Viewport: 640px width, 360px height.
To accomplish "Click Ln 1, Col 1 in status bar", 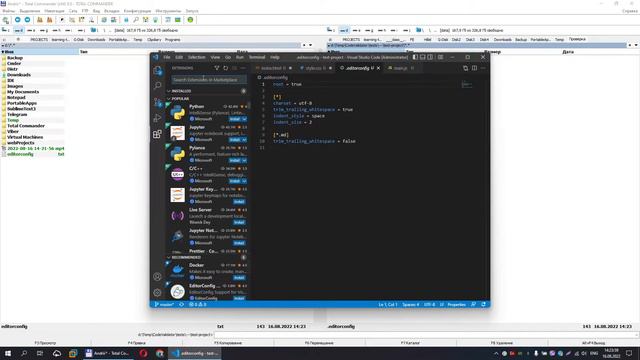I will click(x=387, y=304).
